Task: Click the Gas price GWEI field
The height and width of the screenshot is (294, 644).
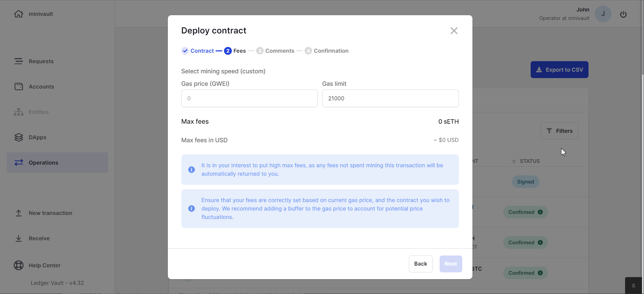Action: pos(249,98)
